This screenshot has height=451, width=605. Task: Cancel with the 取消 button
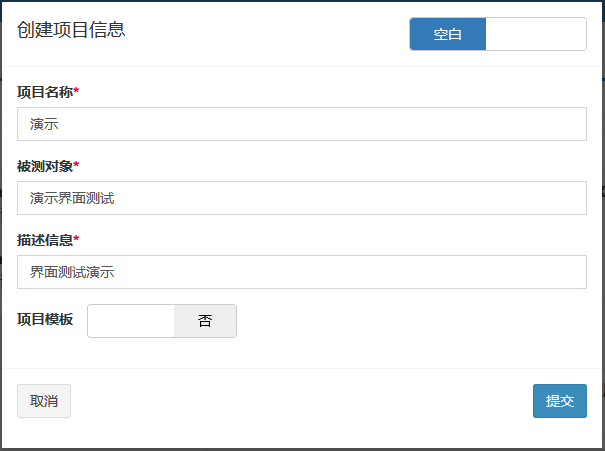click(x=44, y=401)
